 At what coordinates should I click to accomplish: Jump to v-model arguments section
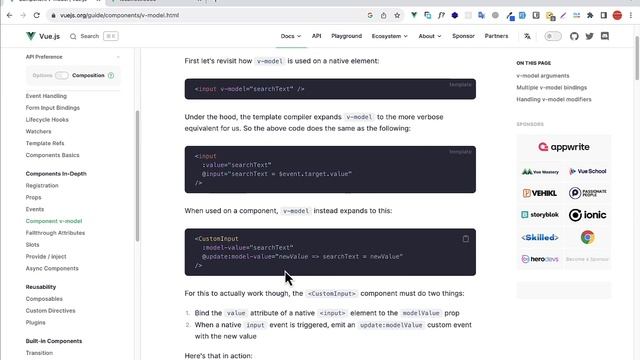coord(542,76)
